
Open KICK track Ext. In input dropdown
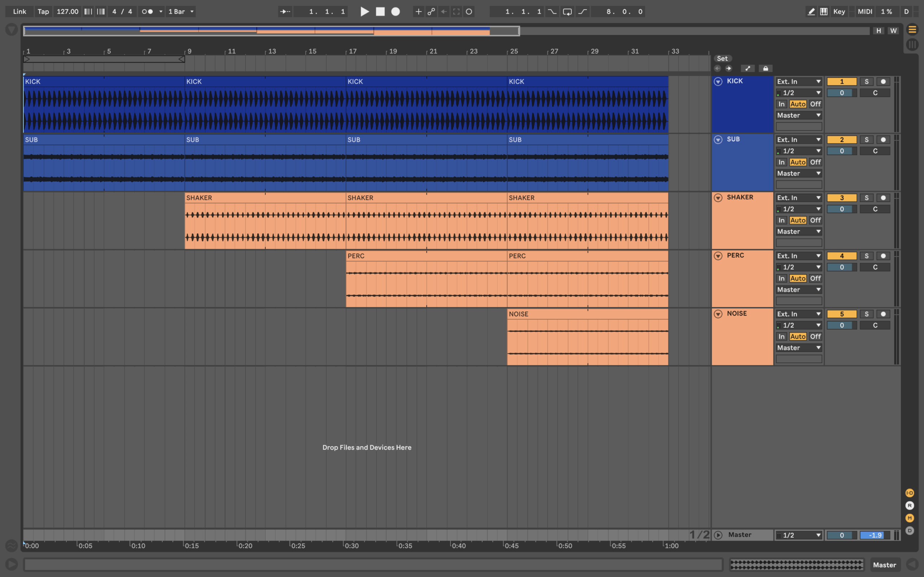[798, 82]
